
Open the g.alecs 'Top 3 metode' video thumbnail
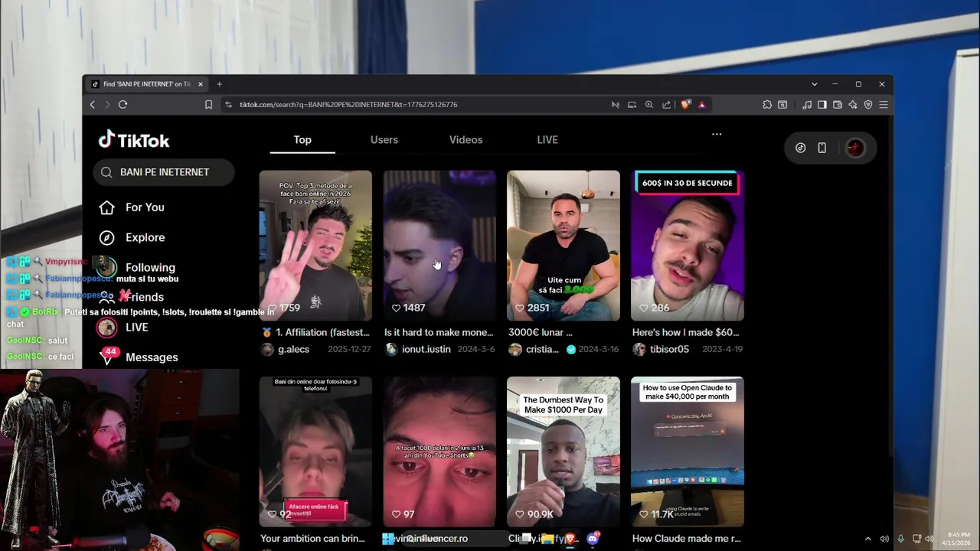315,245
